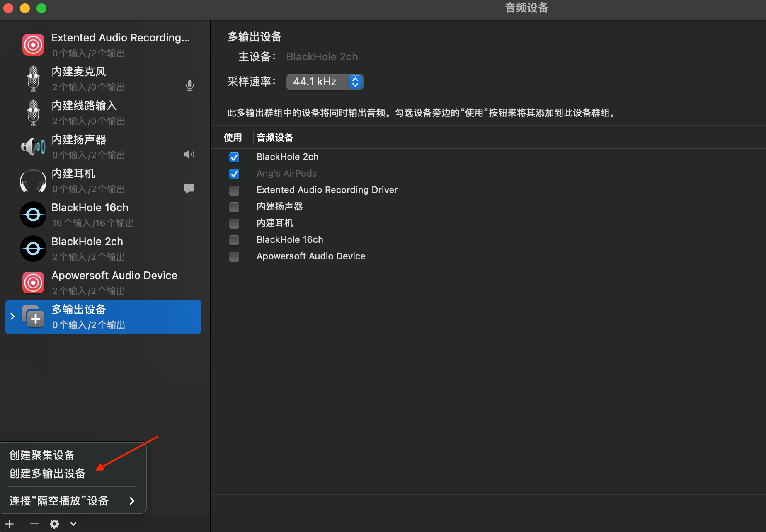Click the 多输出设备 panel heading
Screen dimensions: 766x532
[x=255, y=37]
